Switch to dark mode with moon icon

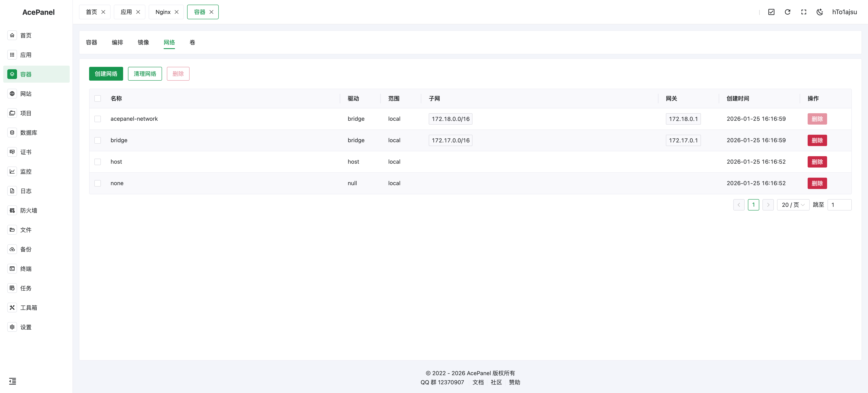[819, 12]
